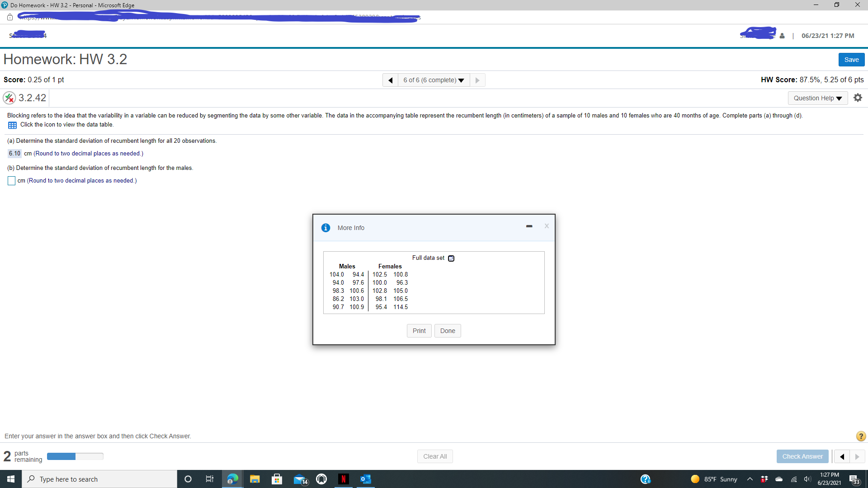Expand the 6 of 6 complete question selector
The height and width of the screenshot is (488, 868).
click(x=434, y=80)
